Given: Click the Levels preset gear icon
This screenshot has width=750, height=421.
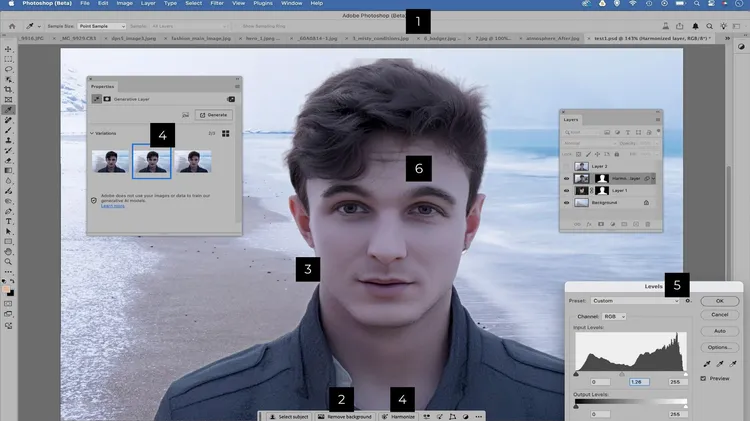Looking at the screenshot, I should [688, 301].
